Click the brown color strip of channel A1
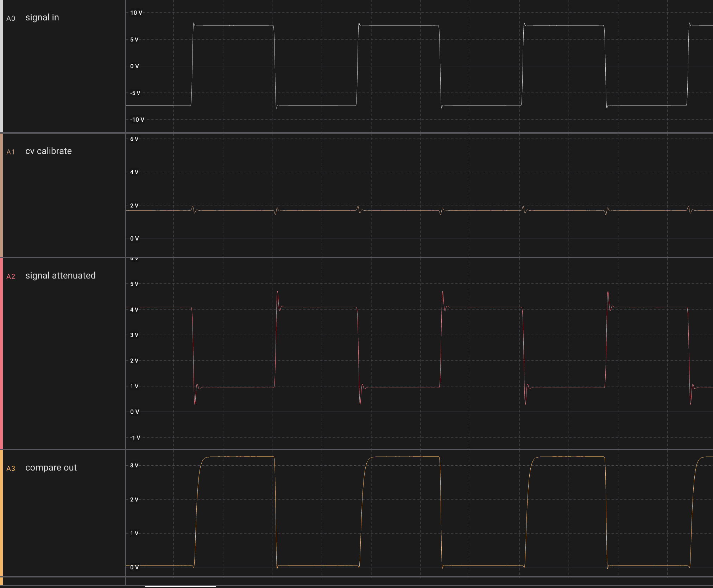This screenshot has height=588, width=713. pos(1,195)
